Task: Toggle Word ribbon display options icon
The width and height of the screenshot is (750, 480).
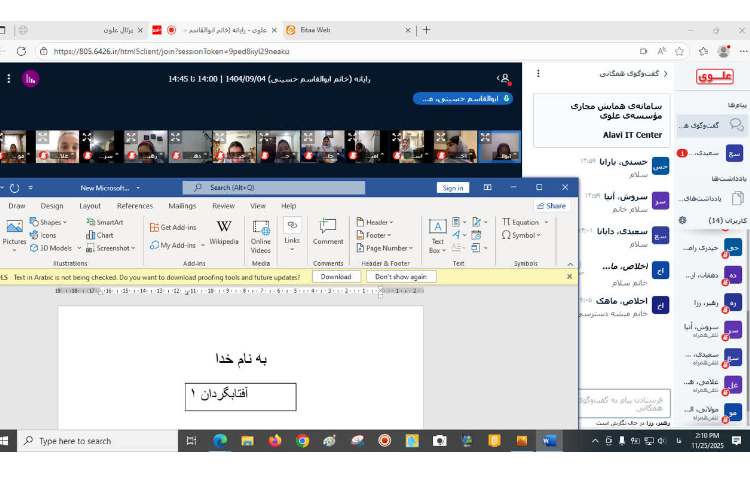Action: (x=487, y=187)
